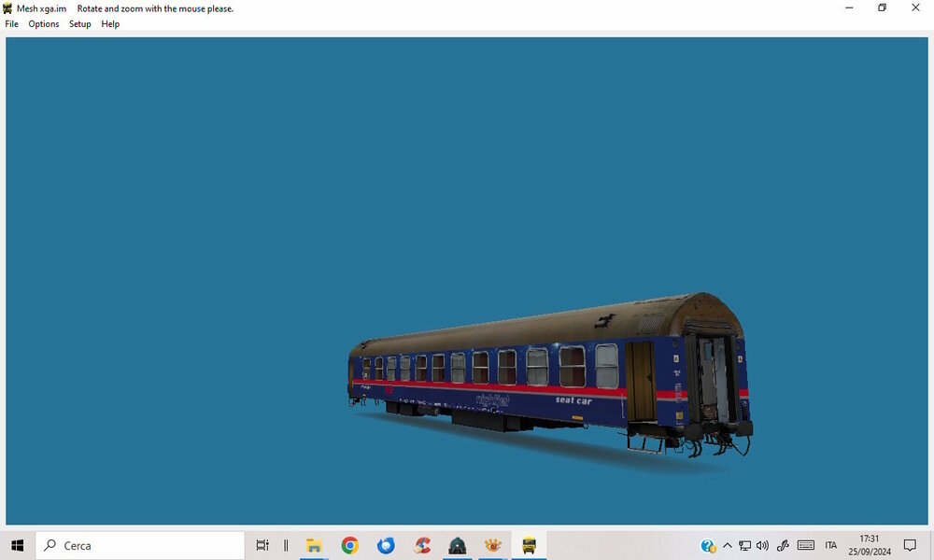Click the mesh viewer app icon in title bar
The height and width of the screenshot is (560, 934).
pos(7,8)
